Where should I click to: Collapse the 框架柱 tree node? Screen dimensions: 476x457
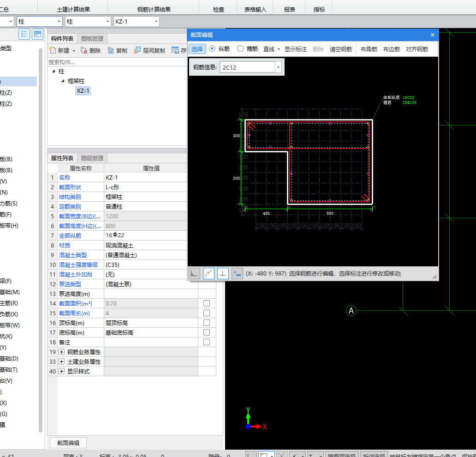pos(63,81)
